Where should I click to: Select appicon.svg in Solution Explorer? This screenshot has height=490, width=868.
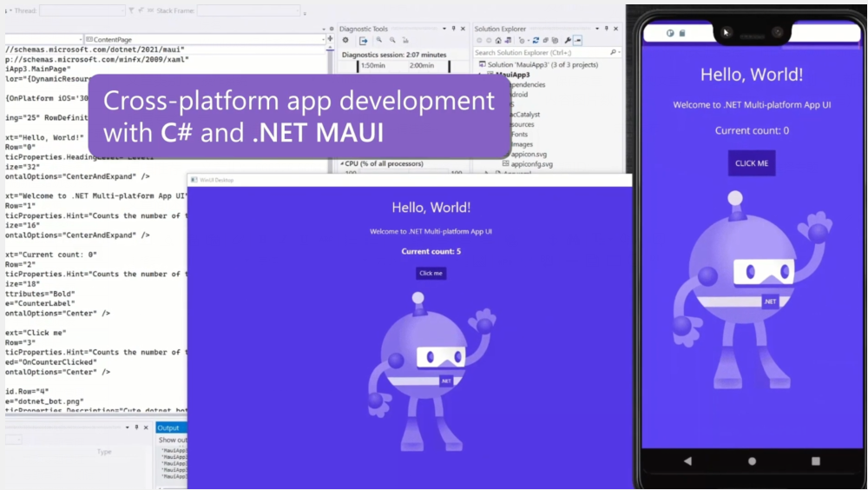[x=529, y=154]
